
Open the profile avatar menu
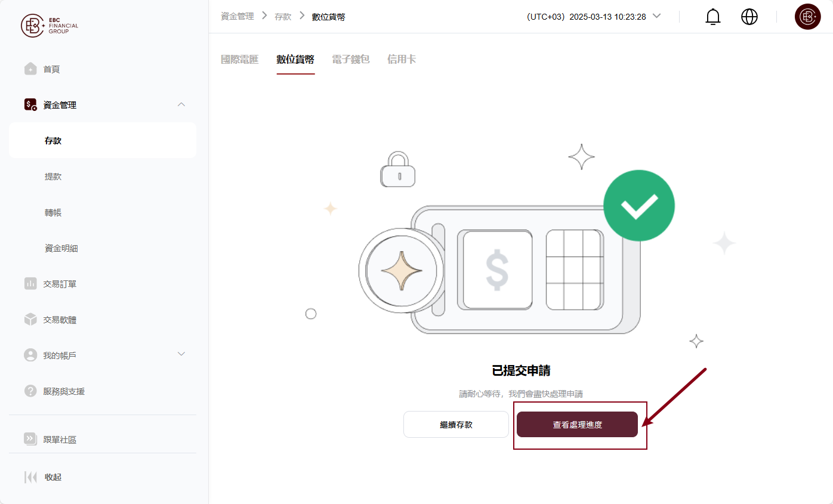click(808, 17)
